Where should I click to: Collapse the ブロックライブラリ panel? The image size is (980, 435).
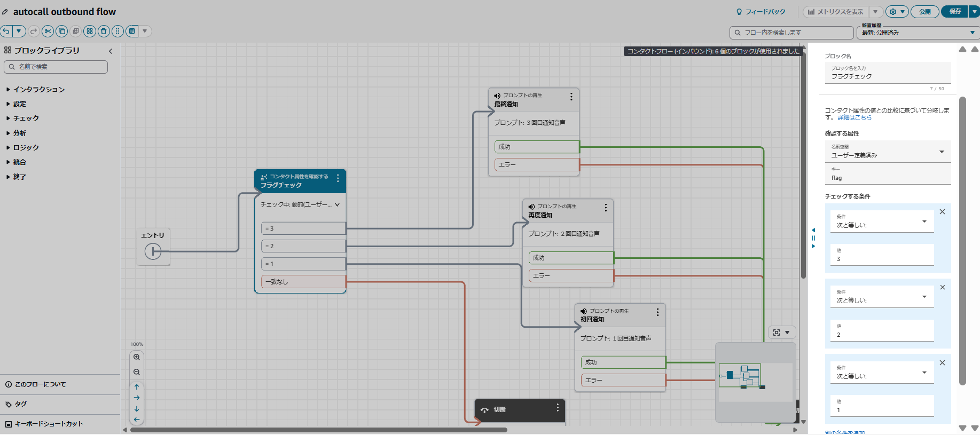[x=111, y=51]
